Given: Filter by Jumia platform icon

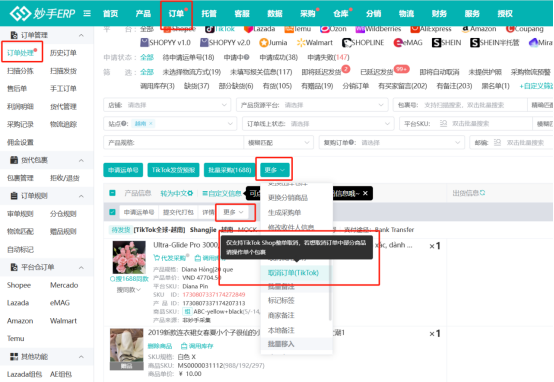Looking at the screenshot, I should pos(264,43).
